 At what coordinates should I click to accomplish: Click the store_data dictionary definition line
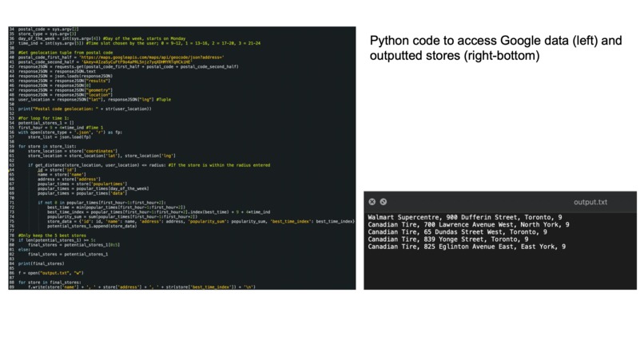pos(201,221)
